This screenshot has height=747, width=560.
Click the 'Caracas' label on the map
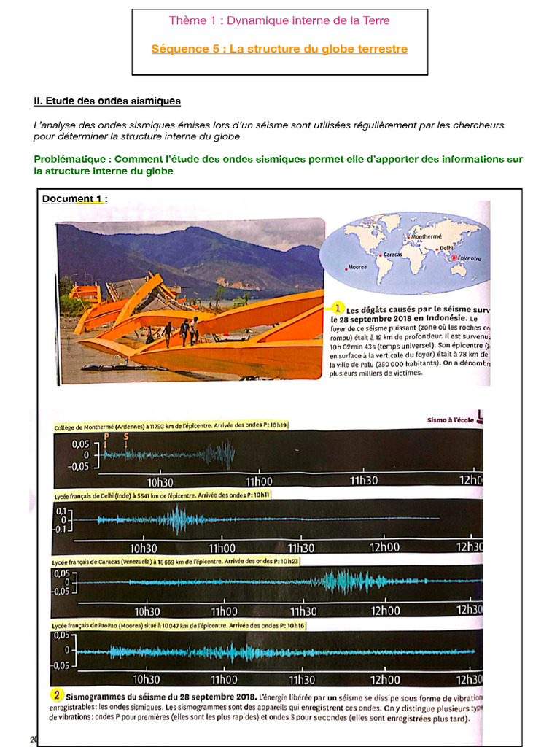[393, 255]
